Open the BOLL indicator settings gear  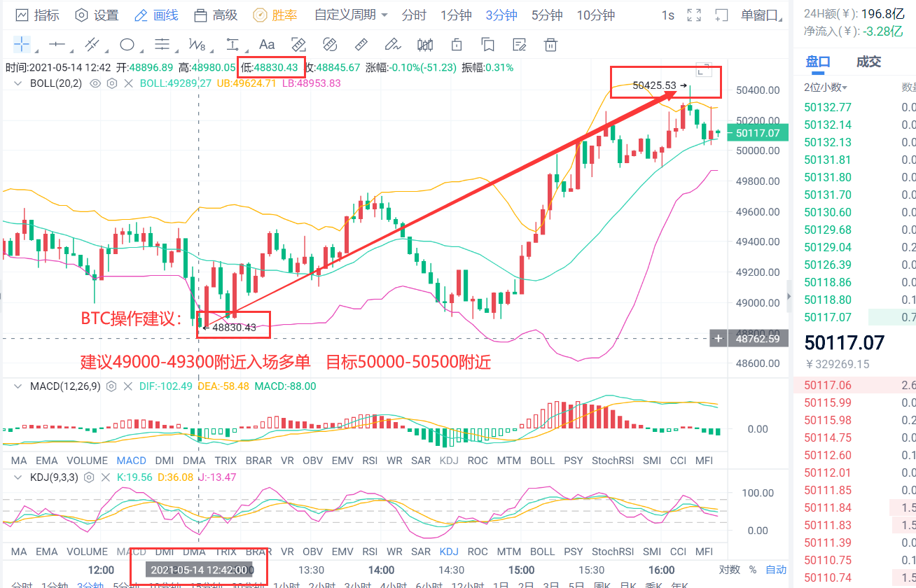pos(111,83)
